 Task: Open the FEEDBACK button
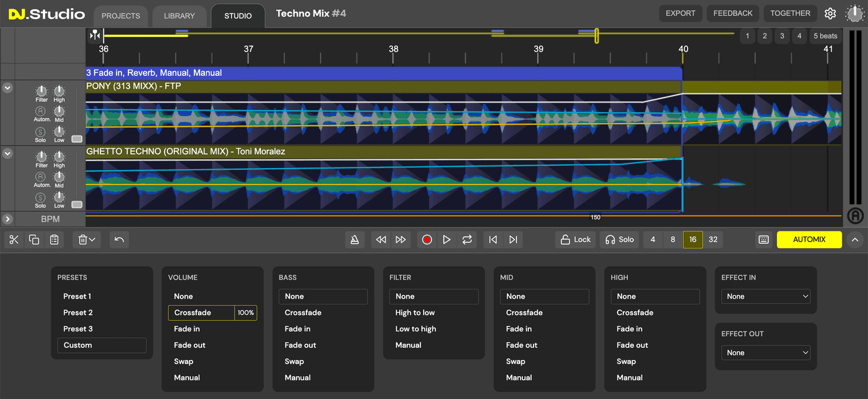(733, 13)
